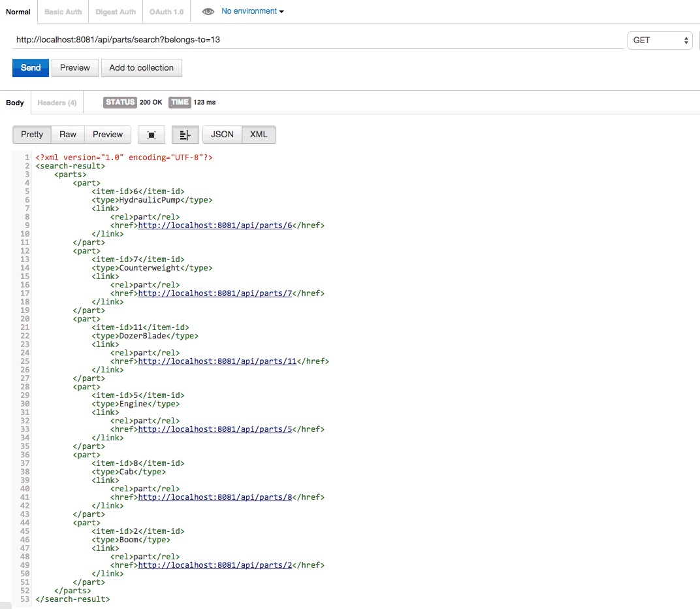Toggle the line wrap icon button
Screen dimensions: 700x609
pos(185,135)
